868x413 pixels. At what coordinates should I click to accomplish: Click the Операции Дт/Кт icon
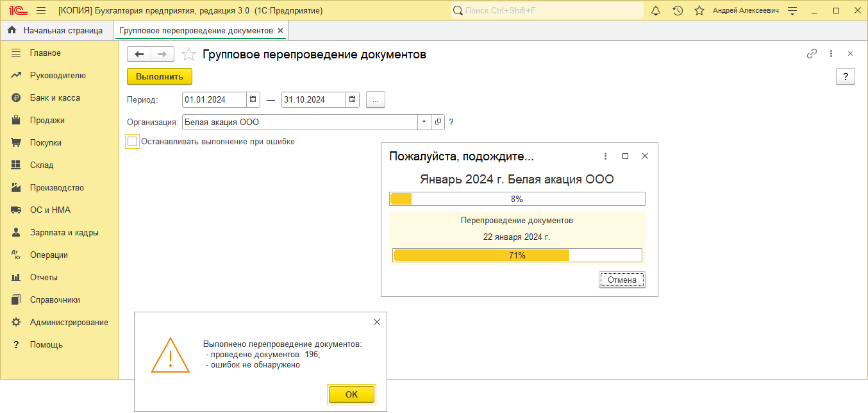(16, 255)
